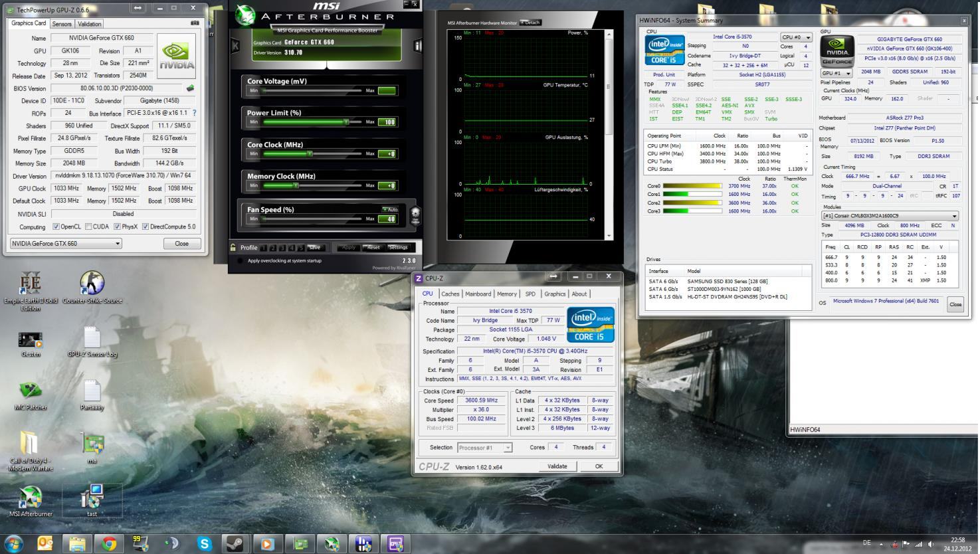The image size is (980, 554).
Task: Open the SPD tab in CPU-Z
Action: [530, 294]
